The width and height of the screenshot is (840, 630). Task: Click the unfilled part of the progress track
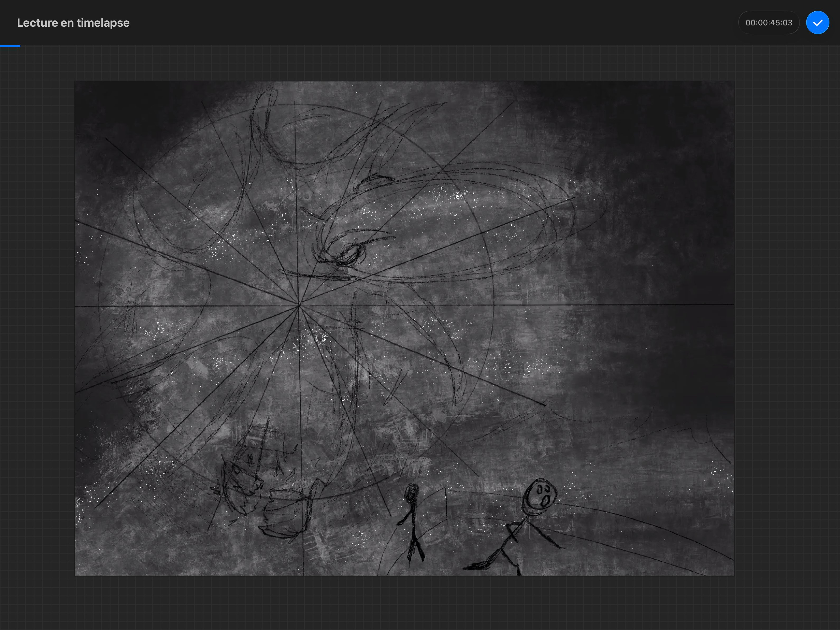pyautogui.click(x=418, y=46)
